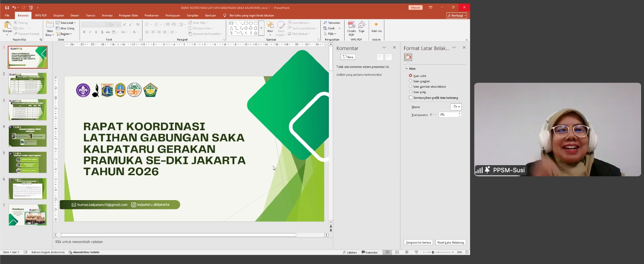Click the Undo arrow icon
Screen dimensions: 644x264
(x=14, y=8)
